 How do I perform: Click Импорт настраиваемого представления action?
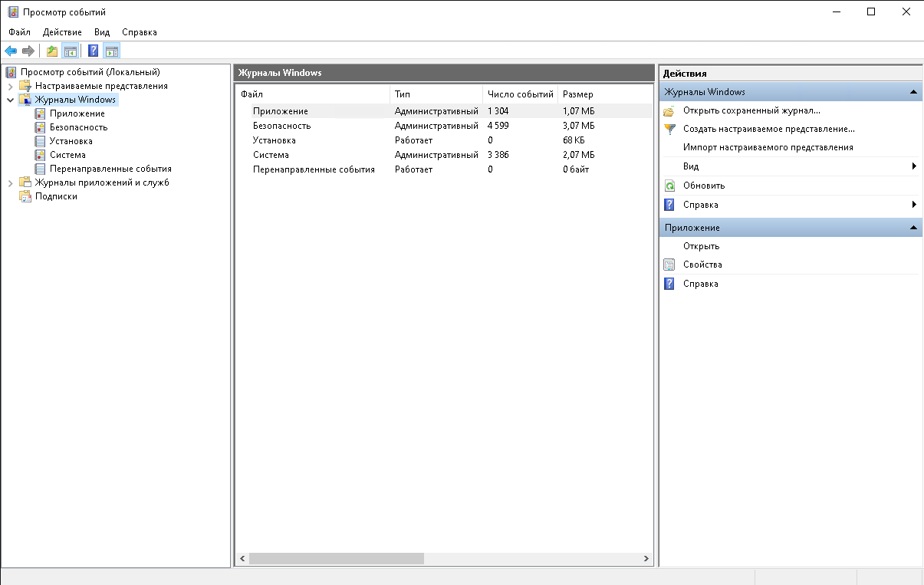coord(768,147)
